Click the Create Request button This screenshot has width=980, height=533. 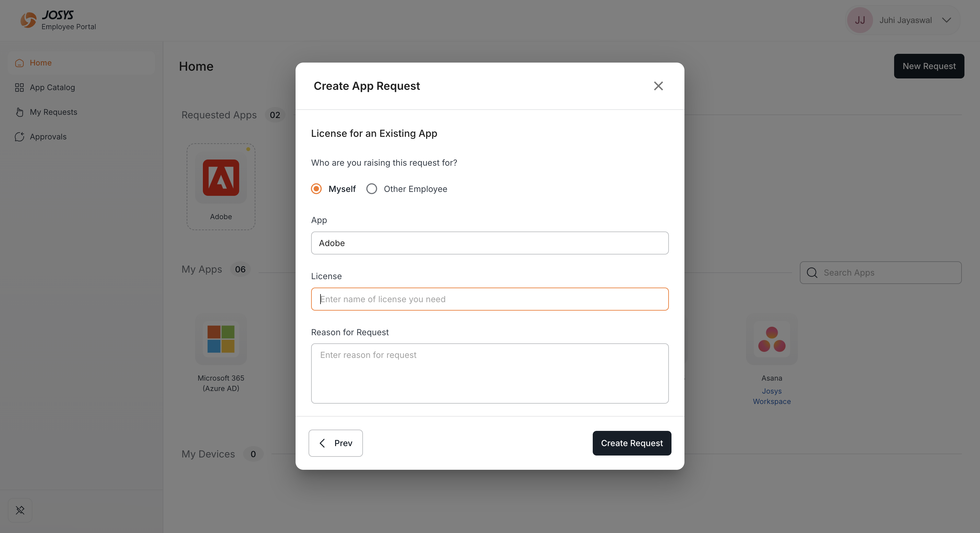coord(632,443)
